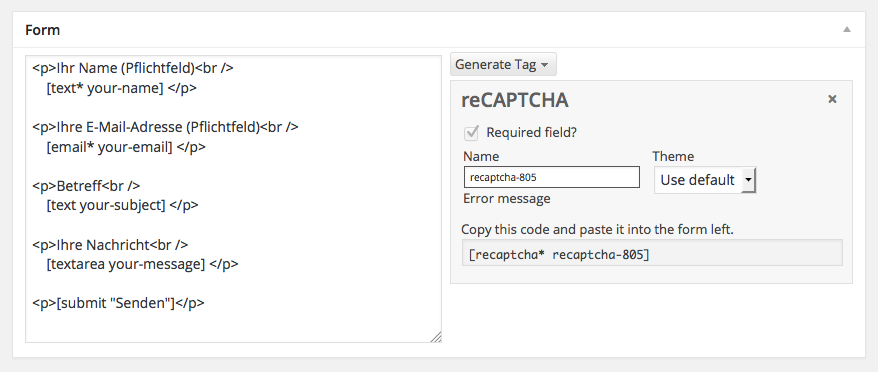Click the "Ihre Nachricht" line in form editor
Viewport: 878px width, 372px height.
(110, 245)
